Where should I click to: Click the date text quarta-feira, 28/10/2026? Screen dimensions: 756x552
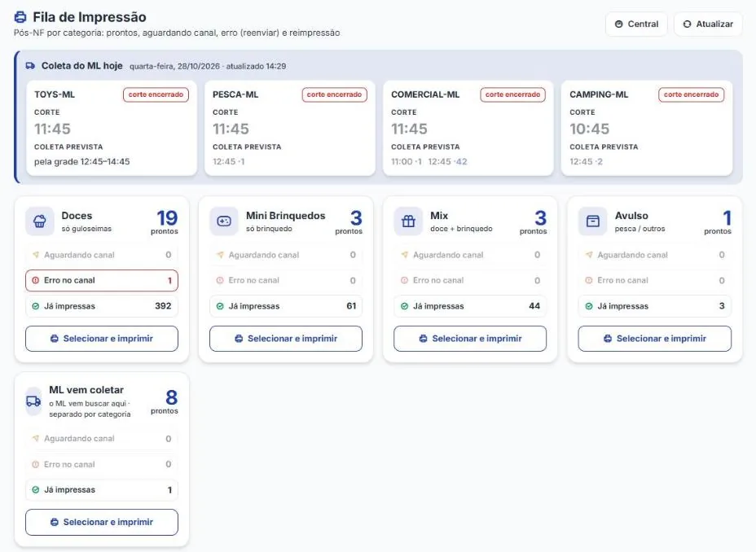174,66
